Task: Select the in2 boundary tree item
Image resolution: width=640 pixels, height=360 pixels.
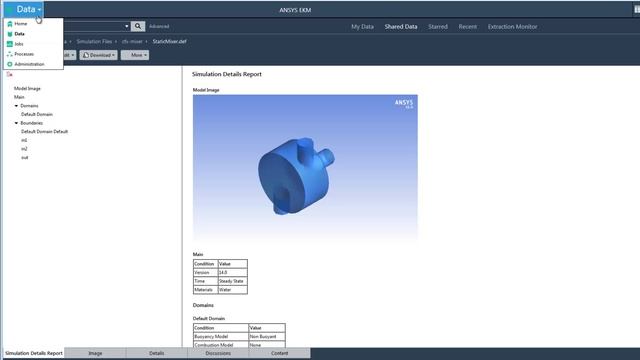Action: click(x=24, y=149)
